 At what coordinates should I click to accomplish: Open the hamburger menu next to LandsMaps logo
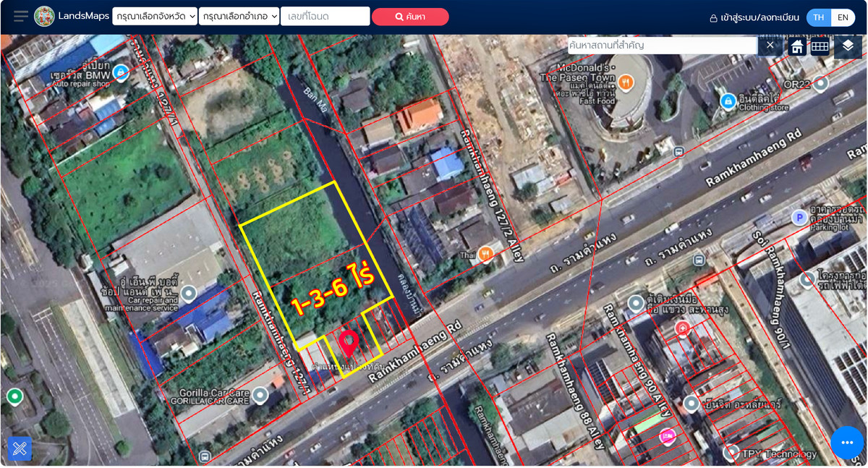click(20, 16)
